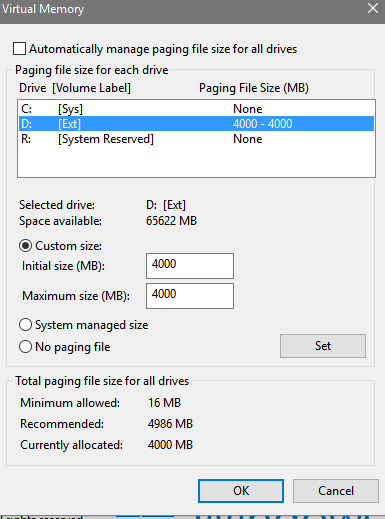Click the Minimum allowed 16 MB value
Screen dimensions: 385x519
164,403
